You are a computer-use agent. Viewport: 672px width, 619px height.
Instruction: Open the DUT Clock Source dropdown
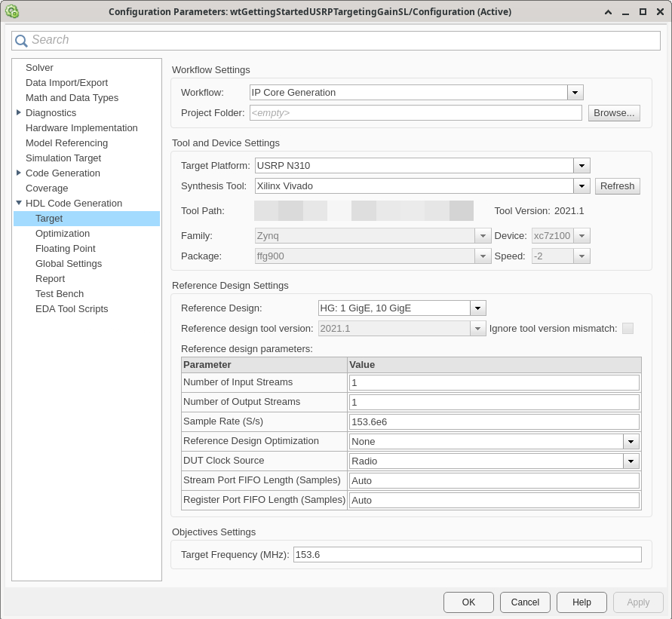click(631, 461)
